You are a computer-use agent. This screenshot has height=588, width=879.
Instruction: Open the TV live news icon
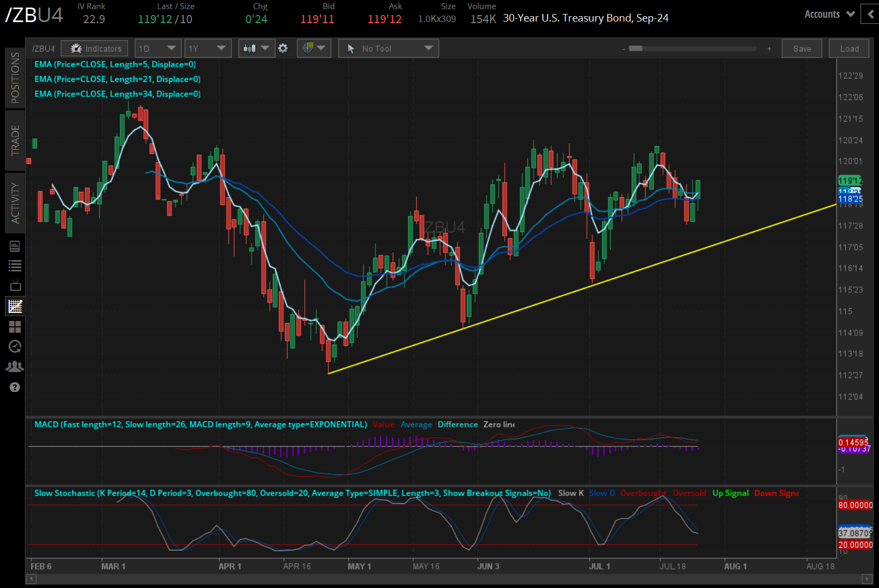tap(15, 285)
